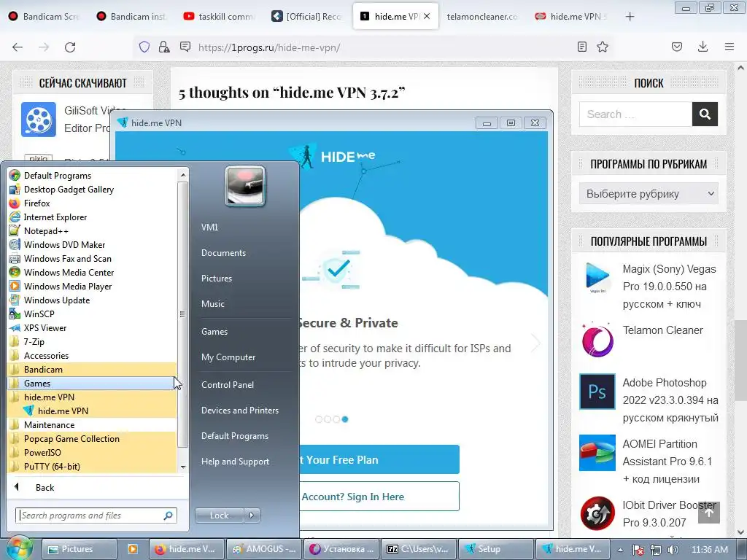Expand the Accessories folder

tap(93, 356)
